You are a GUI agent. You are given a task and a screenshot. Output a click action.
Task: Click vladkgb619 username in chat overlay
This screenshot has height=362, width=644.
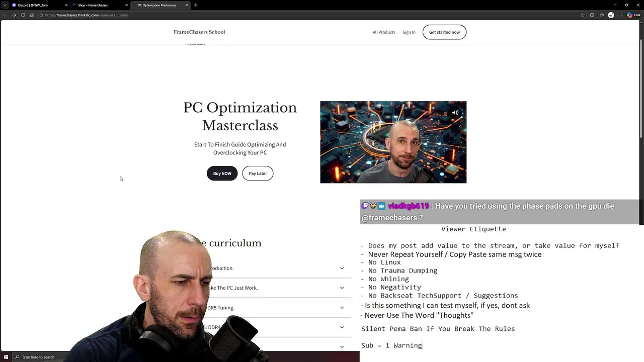pyautogui.click(x=408, y=206)
